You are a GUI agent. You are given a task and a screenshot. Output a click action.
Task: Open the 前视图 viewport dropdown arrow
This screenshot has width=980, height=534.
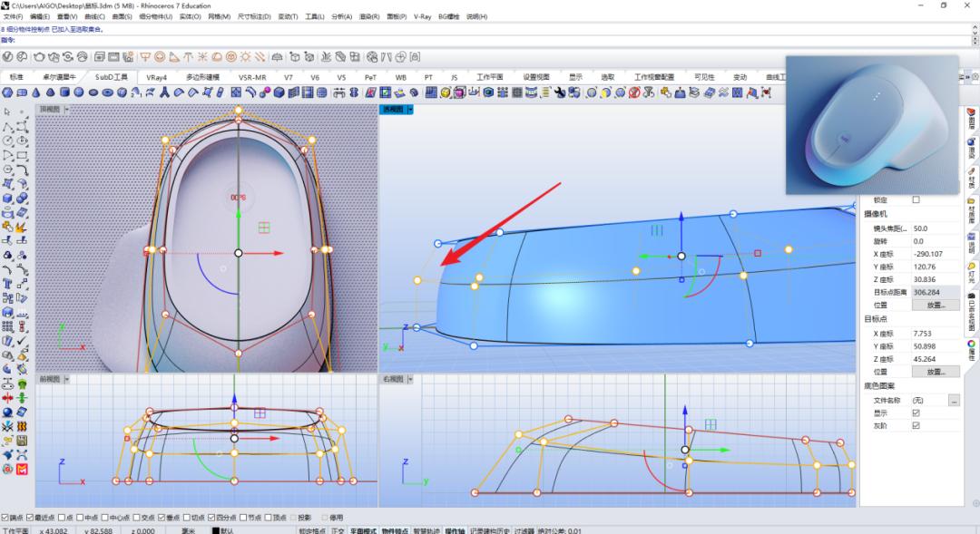[67, 379]
